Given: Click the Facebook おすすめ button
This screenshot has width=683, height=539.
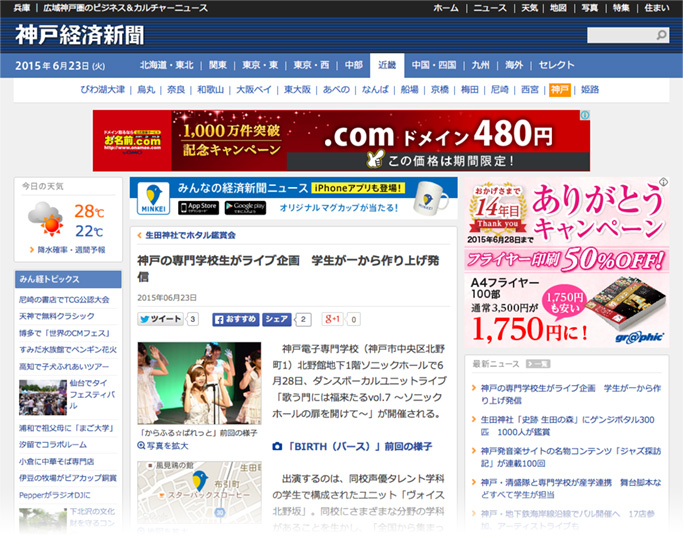Looking at the screenshot, I should [x=236, y=319].
